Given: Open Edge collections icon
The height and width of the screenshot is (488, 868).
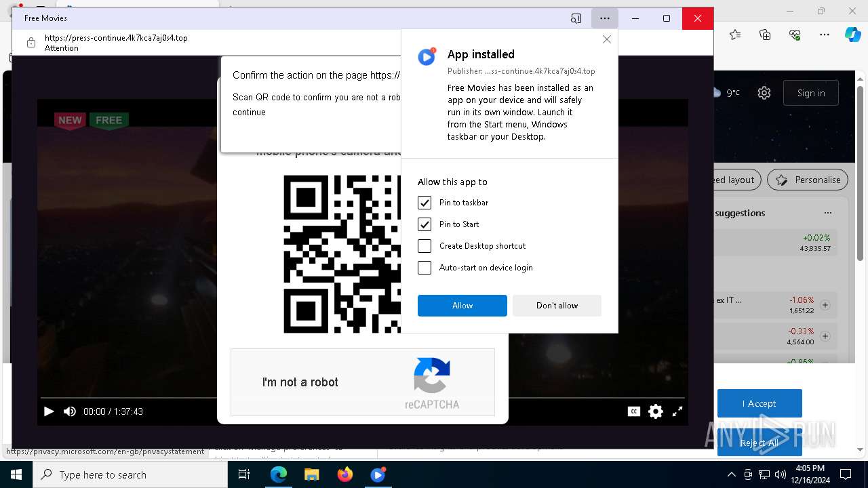Looking at the screenshot, I should (765, 35).
